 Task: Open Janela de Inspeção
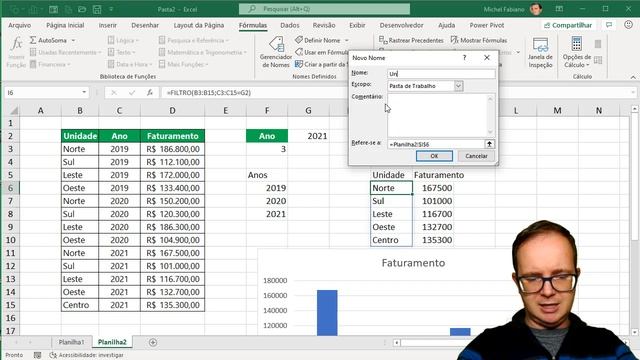(x=540, y=52)
